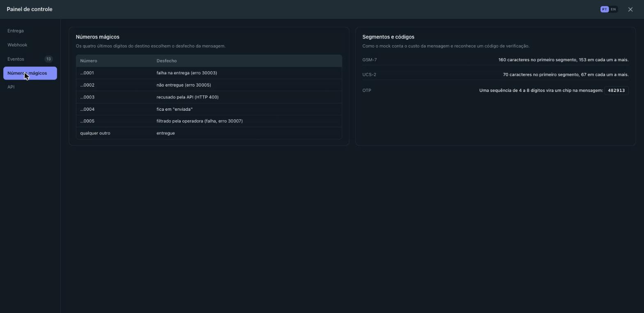644x313 pixels.
Task: Click 'falha na entrega (erro 30003)'
Action: pyautogui.click(x=187, y=73)
